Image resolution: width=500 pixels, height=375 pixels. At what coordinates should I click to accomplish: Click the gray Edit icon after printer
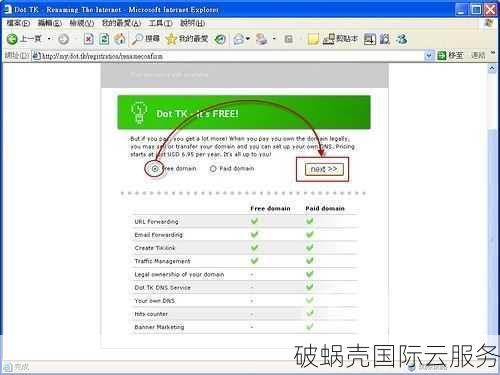pos(289,39)
